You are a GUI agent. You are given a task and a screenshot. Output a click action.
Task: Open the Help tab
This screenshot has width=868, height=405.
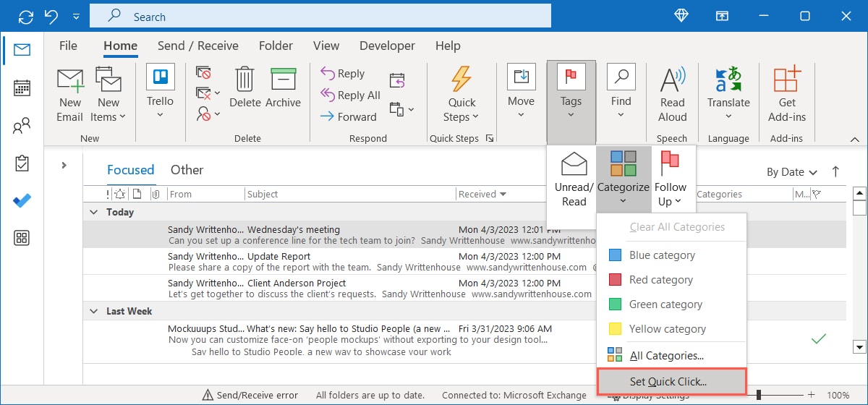click(448, 46)
